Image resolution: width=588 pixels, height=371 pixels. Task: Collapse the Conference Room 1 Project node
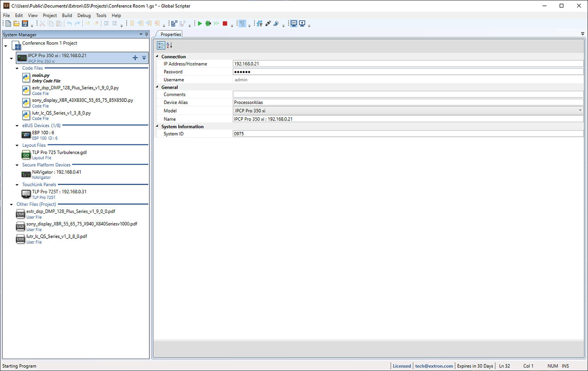tap(6, 46)
